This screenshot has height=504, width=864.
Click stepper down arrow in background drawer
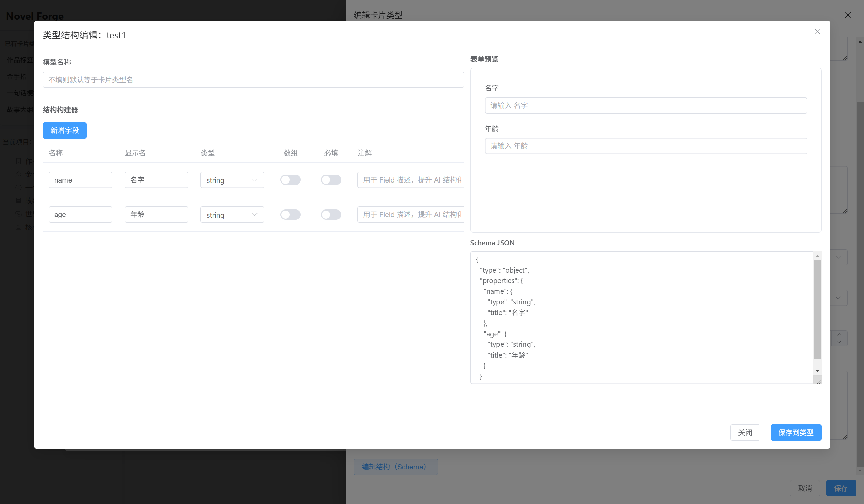pyautogui.click(x=839, y=342)
